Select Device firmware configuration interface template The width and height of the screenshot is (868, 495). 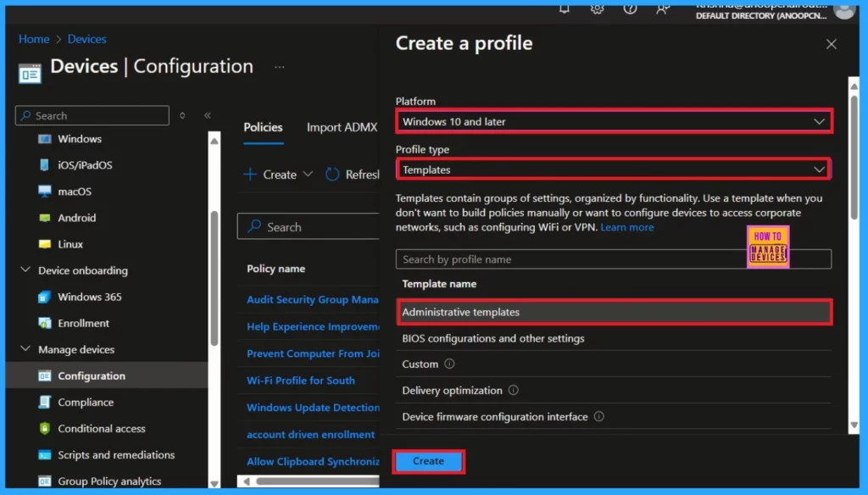(614, 416)
